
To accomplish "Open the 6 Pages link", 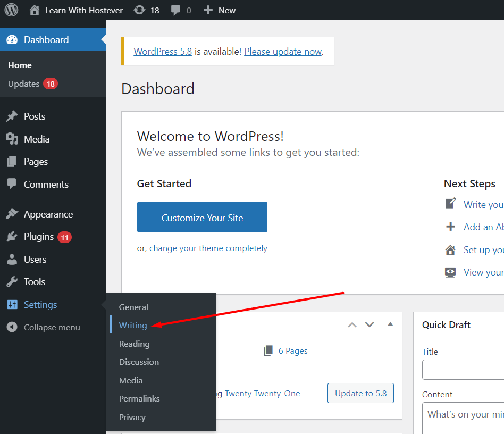I will (x=293, y=350).
